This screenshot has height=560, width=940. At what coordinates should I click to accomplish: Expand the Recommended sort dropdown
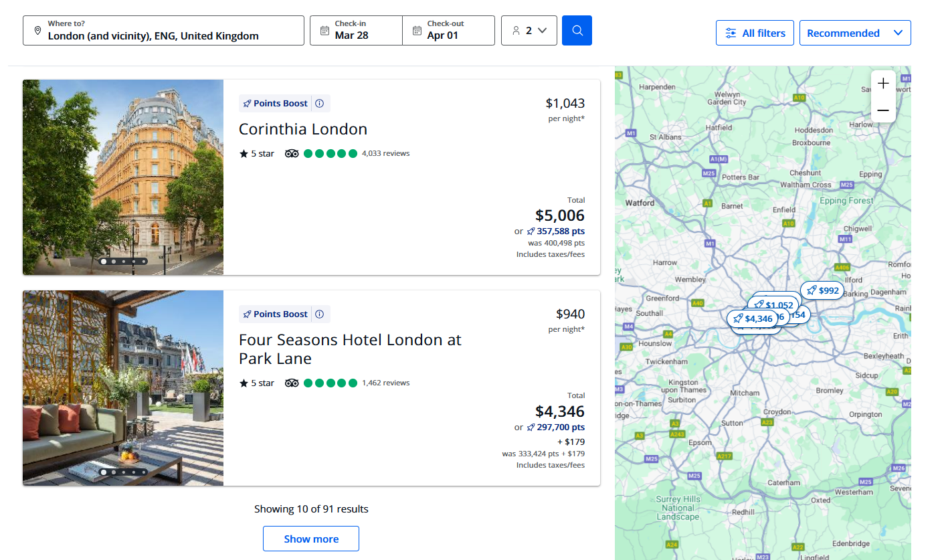point(854,33)
